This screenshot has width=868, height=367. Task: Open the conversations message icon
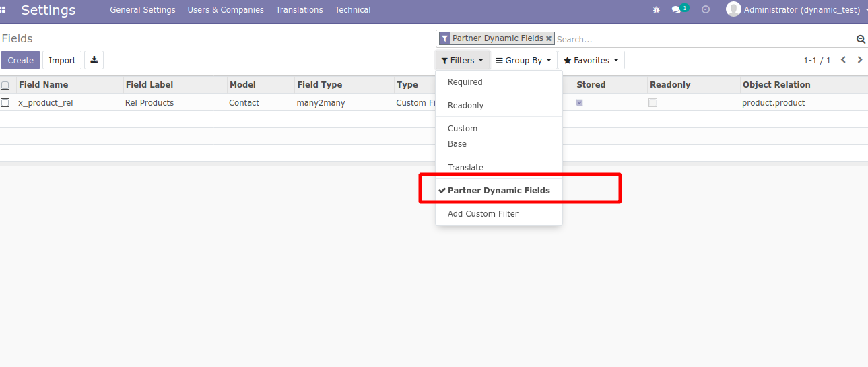[677, 10]
